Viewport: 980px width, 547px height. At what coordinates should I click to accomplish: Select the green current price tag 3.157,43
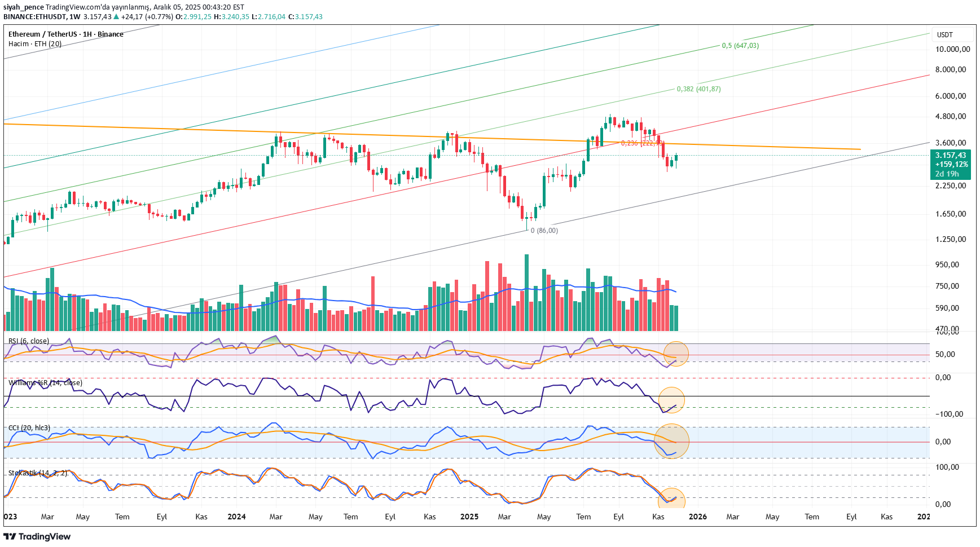click(x=951, y=156)
